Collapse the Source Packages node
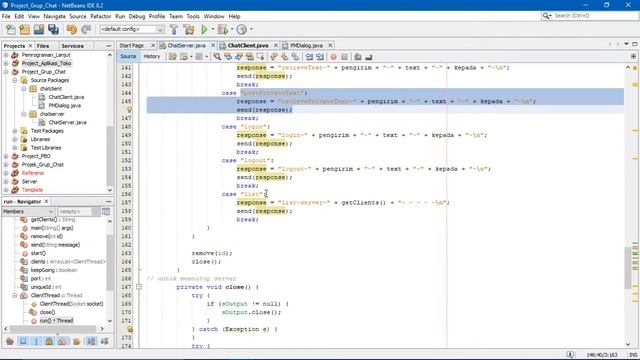The width and height of the screenshot is (640, 360). 15,80
